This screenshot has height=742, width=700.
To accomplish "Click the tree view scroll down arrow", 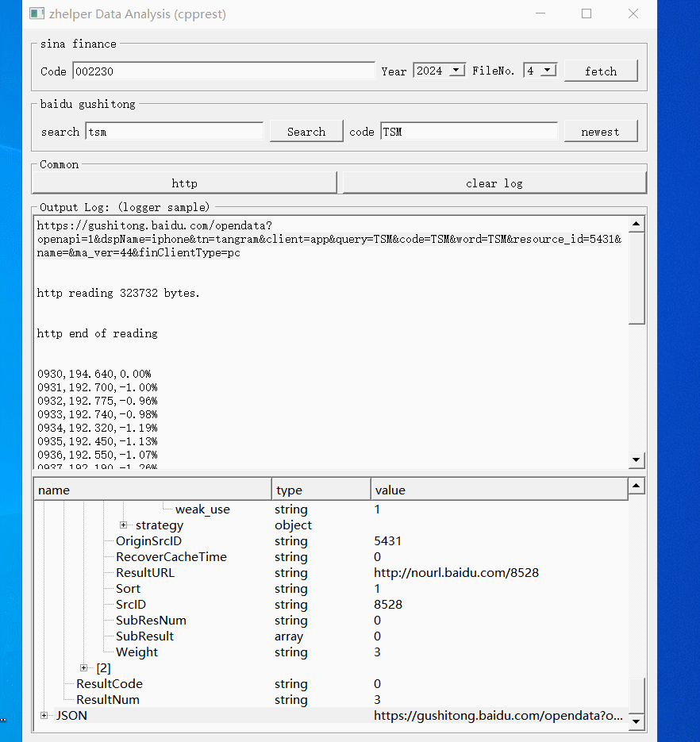I will pos(637,721).
